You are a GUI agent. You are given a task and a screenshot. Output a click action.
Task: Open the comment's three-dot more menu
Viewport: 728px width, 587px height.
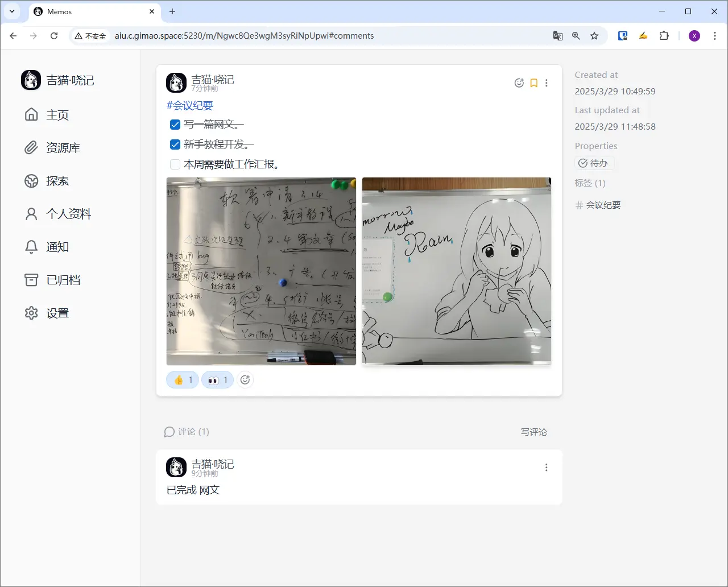coord(547,468)
